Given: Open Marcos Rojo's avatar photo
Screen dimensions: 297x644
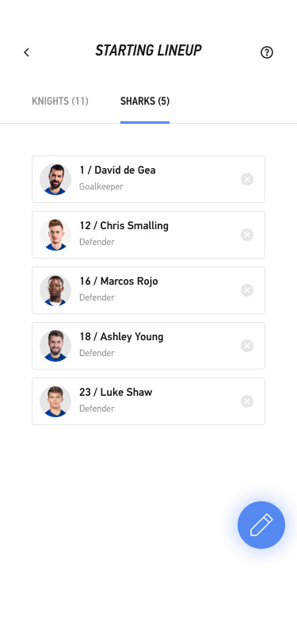Looking at the screenshot, I should tap(55, 290).
